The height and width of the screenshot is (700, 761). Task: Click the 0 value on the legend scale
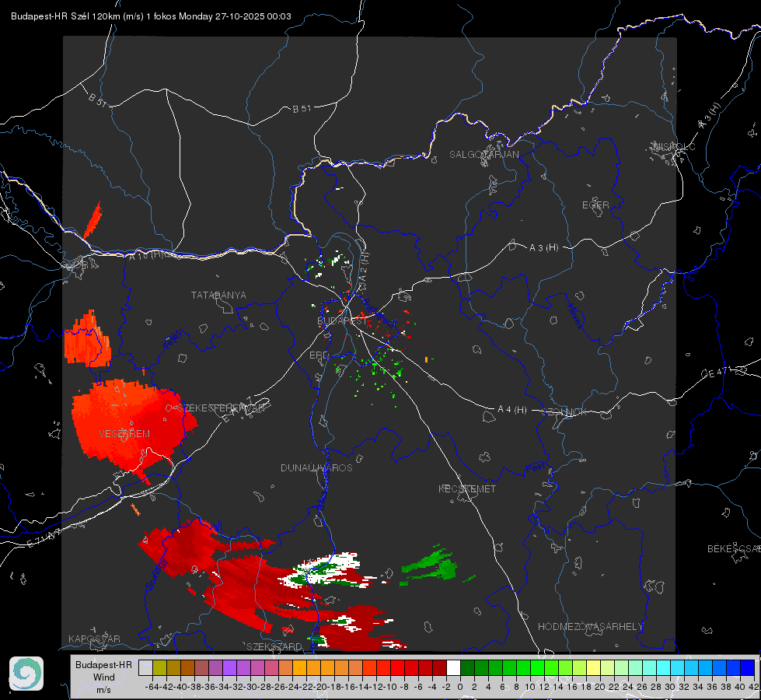pos(460,687)
